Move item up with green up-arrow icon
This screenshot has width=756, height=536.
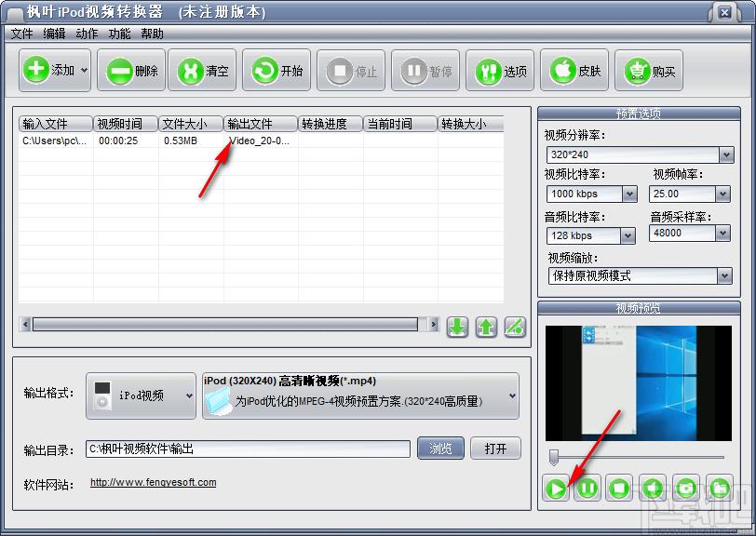486,327
